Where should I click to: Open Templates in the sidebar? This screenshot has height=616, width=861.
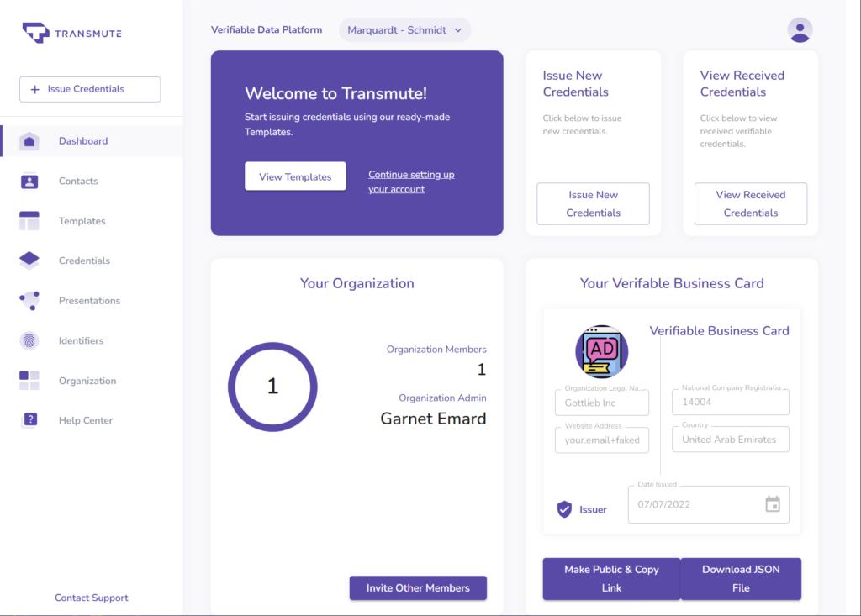pyautogui.click(x=92, y=221)
